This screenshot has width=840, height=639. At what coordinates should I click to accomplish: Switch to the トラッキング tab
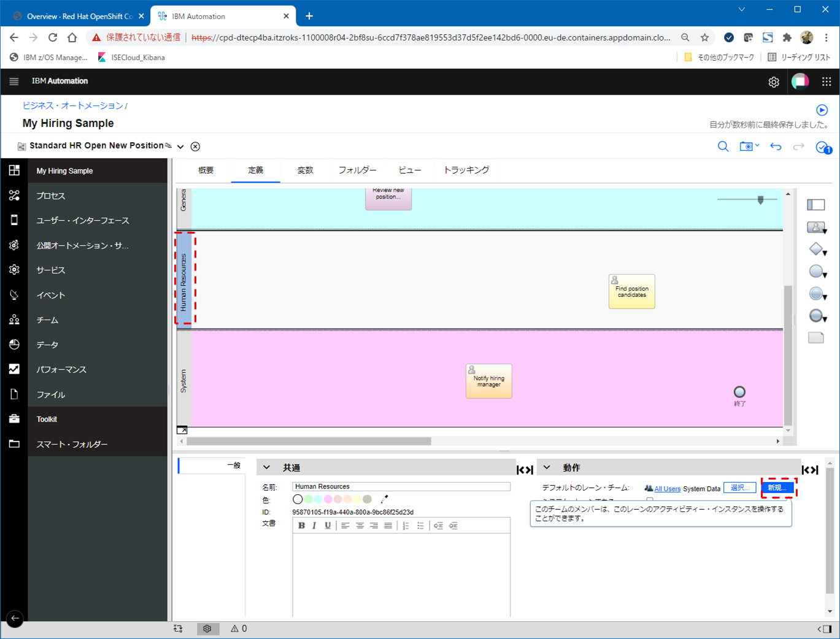(x=466, y=170)
